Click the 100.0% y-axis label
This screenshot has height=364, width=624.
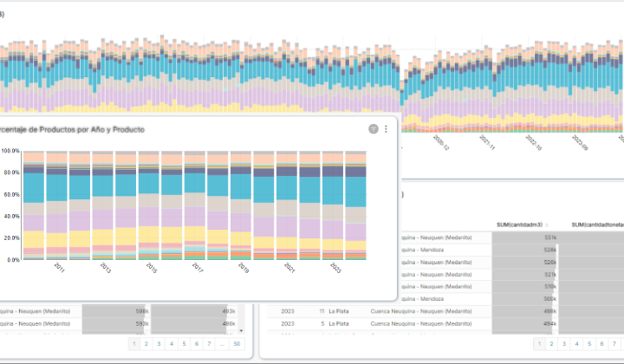[10, 151]
